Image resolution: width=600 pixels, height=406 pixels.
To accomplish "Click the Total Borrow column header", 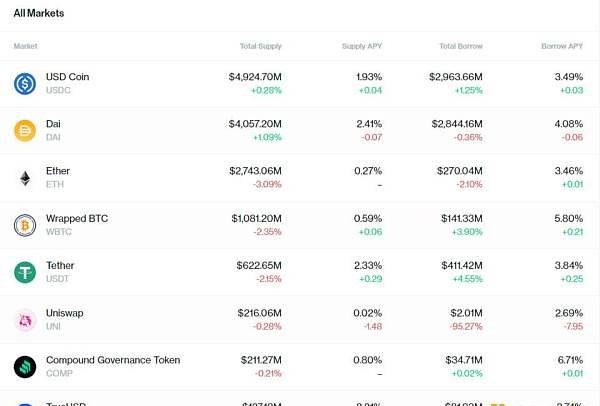I will [461, 46].
